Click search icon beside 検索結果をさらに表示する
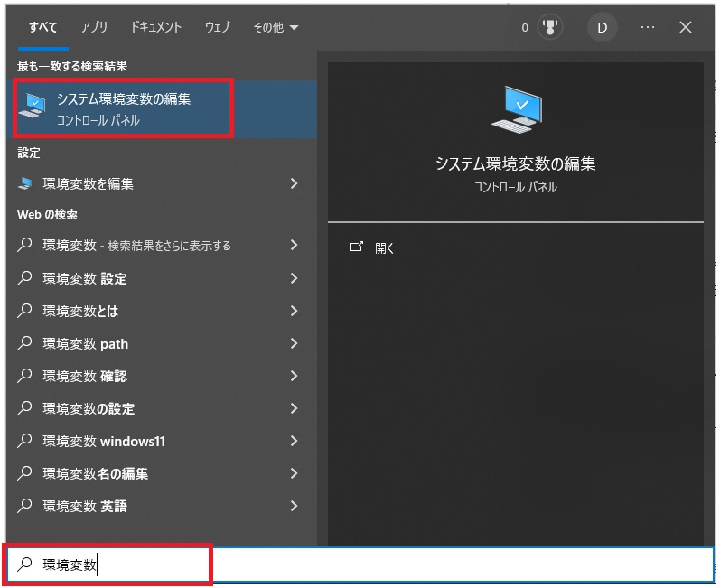Screen dimensions: 720x588 click(24, 245)
